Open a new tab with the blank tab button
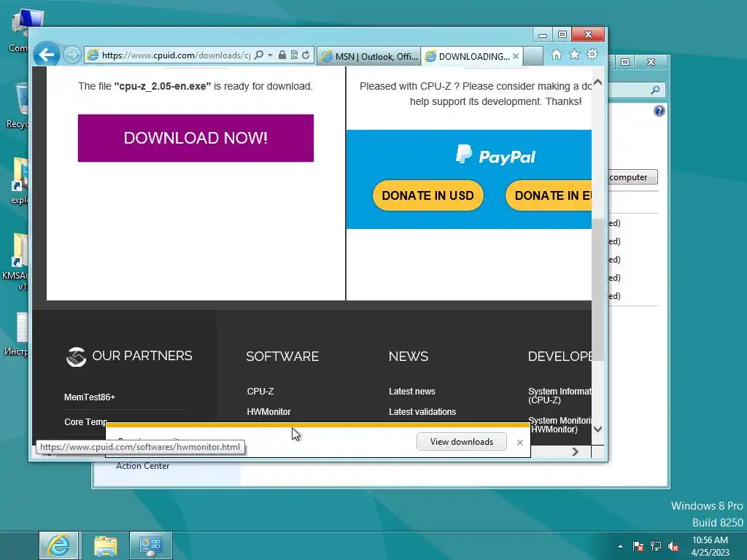Screen dimensions: 747x560 point(533,56)
